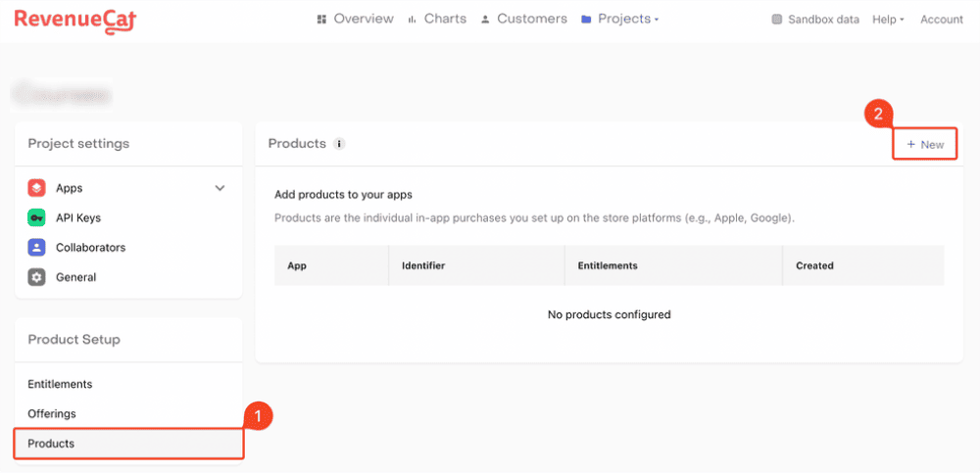Click the + New product button
This screenshot has width=980, height=473.
(925, 144)
